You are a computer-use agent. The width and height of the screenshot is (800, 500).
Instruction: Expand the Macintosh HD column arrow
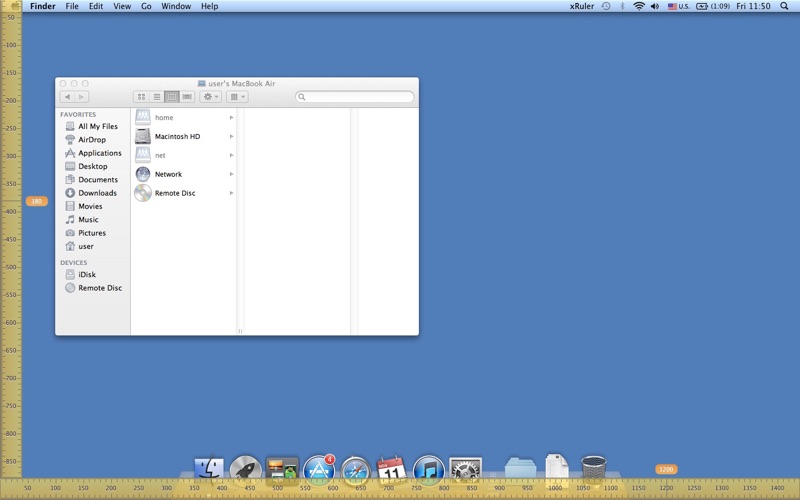point(232,136)
